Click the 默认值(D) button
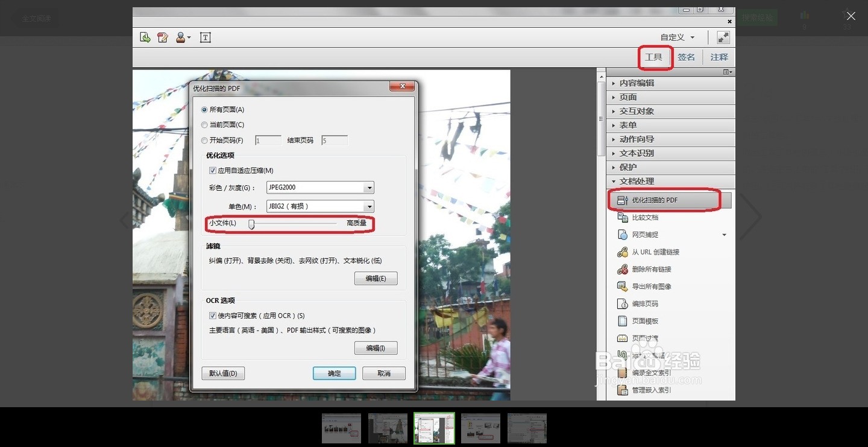868x447 pixels. (223, 373)
